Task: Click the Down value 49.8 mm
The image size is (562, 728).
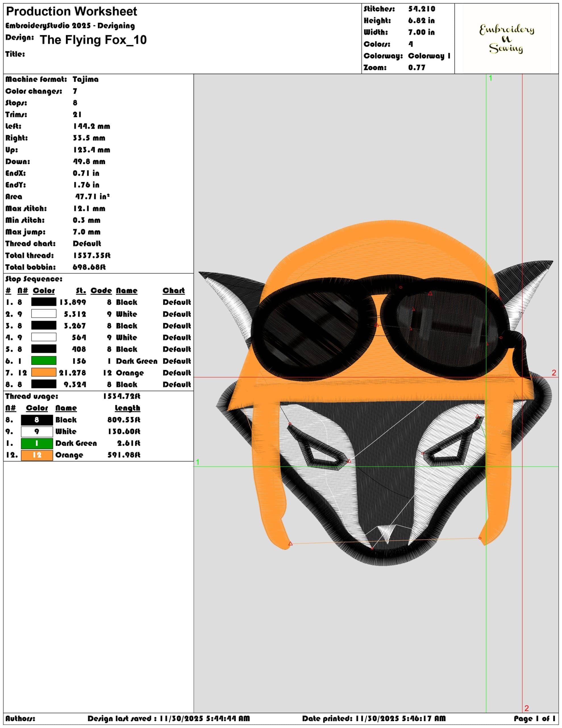Action: (89, 162)
